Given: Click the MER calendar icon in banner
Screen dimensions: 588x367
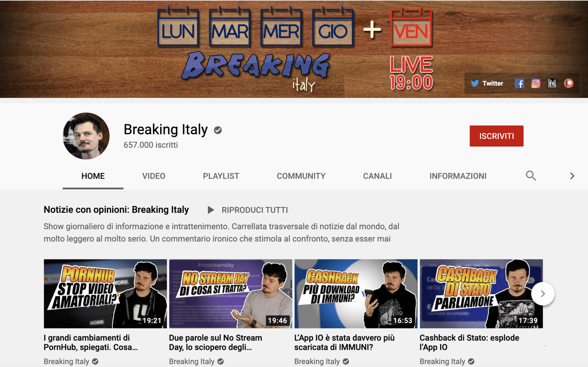Looking at the screenshot, I should (x=281, y=27).
